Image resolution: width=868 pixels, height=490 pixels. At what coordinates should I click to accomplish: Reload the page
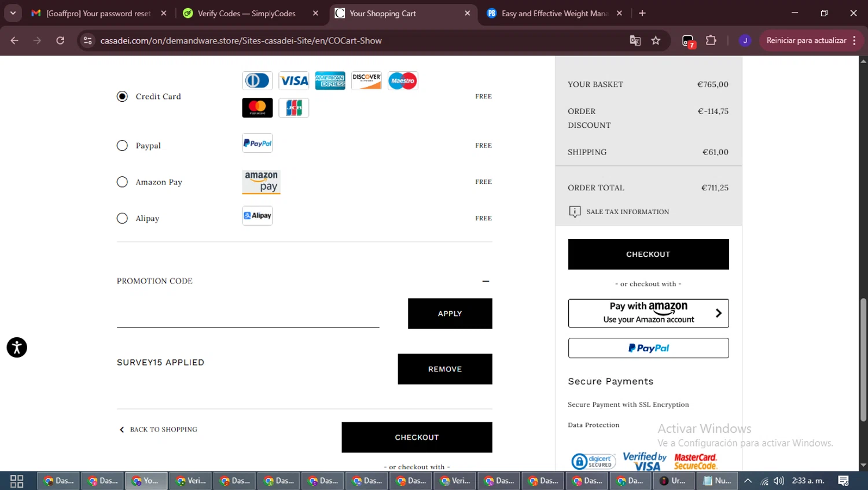[x=60, y=40]
